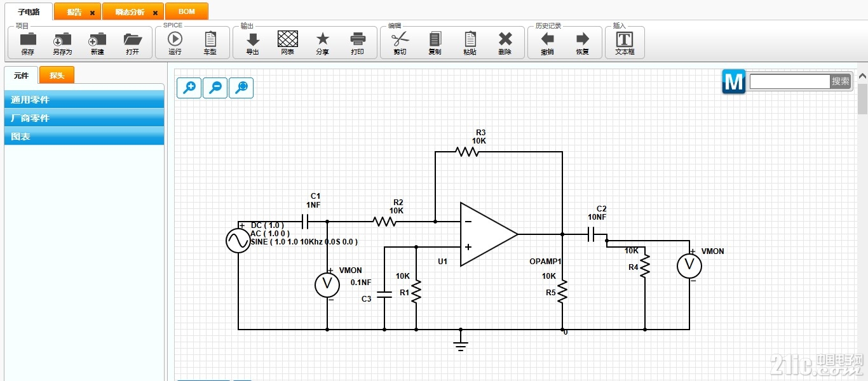
Task: Open the 网表 netlist icon
Action: pyautogui.click(x=288, y=39)
